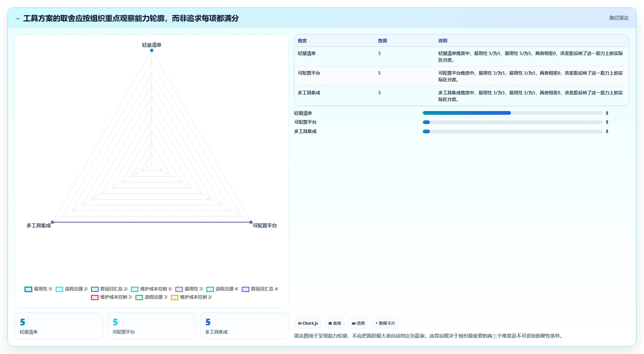The height and width of the screenshot is (354, 644).
Task: Click the 轻量清单 progress bar
Action: click(512, 113)
